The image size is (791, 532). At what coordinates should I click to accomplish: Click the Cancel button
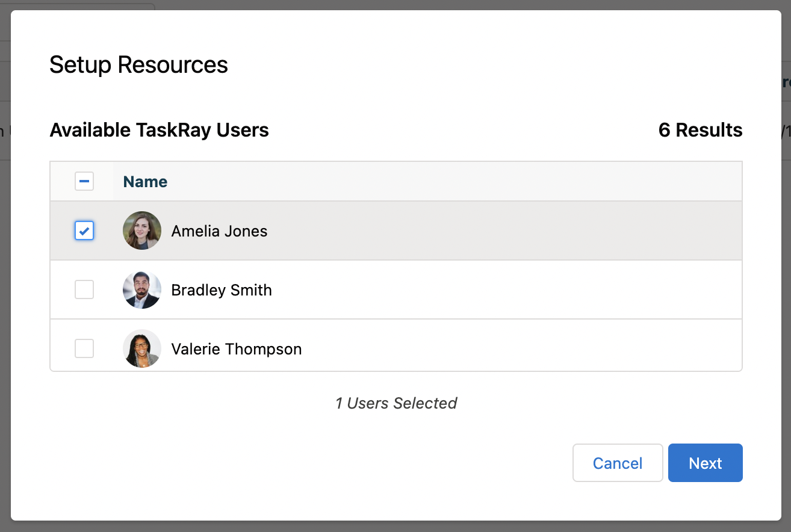coord(618,463)
